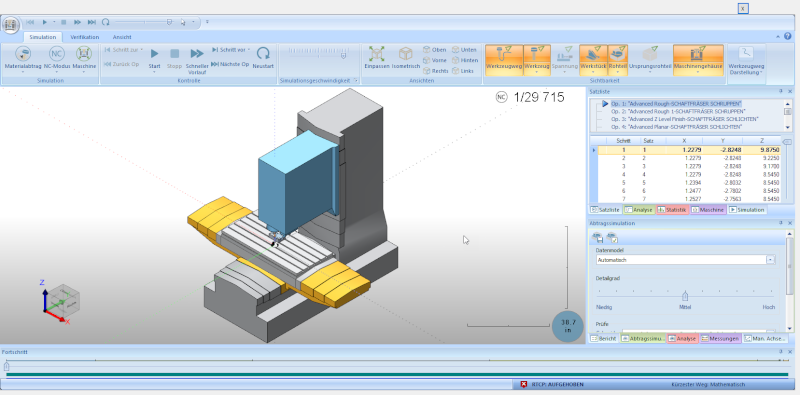Switch to Isometrisch view

point(406,54)
